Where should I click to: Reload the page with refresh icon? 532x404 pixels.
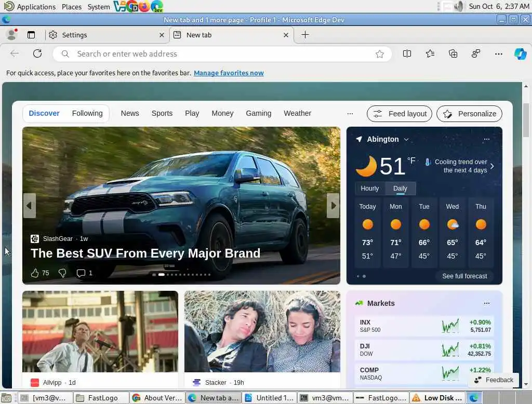tap(37, 53)
